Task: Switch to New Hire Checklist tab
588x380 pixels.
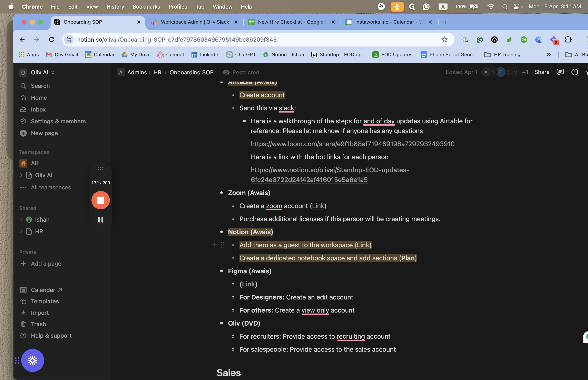Action: click(x=290, y=22)
